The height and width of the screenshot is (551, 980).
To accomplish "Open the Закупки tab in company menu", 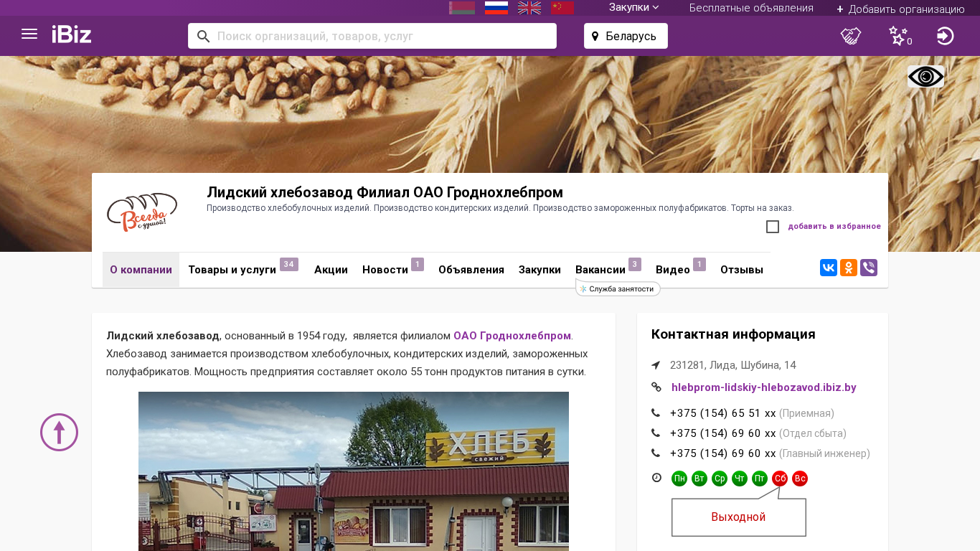I will pyautogui.click(x=540, y=270).
